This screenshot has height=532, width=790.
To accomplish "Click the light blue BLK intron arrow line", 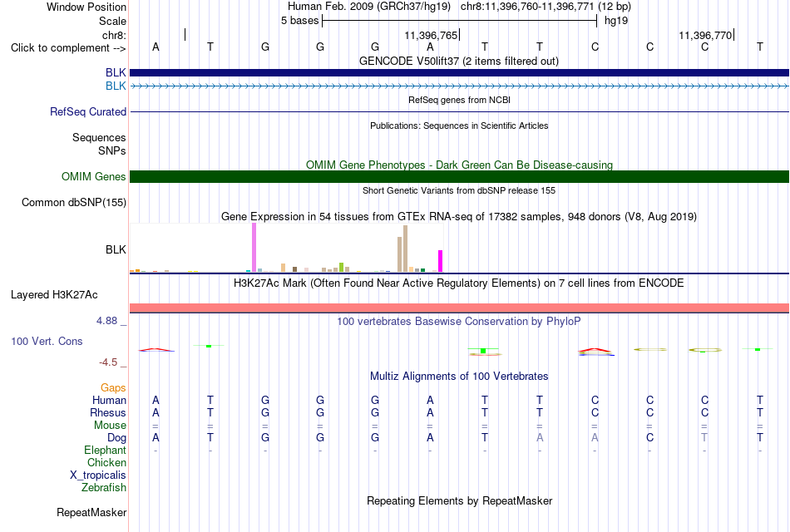I will click(459, 86).
